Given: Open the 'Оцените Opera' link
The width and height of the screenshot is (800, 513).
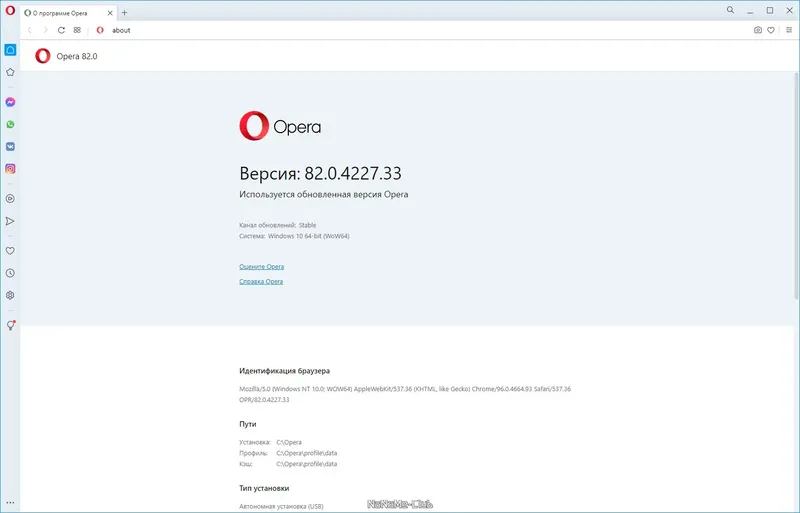Looking at the screenshot, I should pos(262,266).
